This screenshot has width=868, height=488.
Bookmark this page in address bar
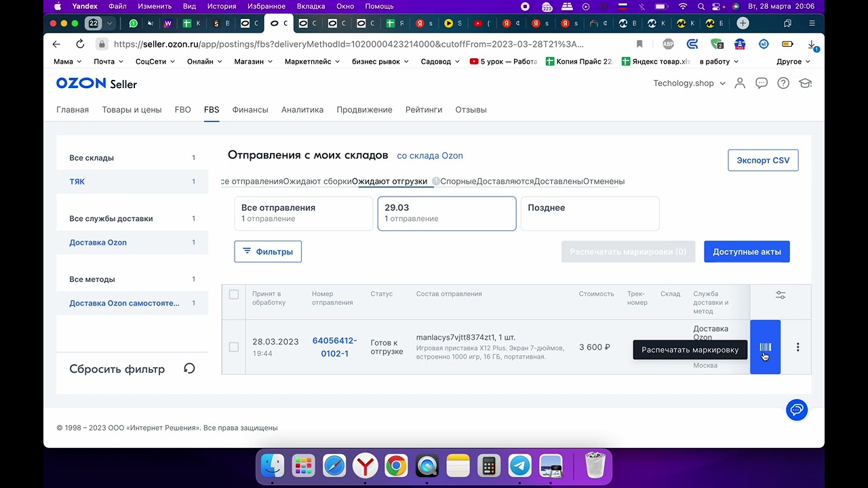tap(639, 44)
